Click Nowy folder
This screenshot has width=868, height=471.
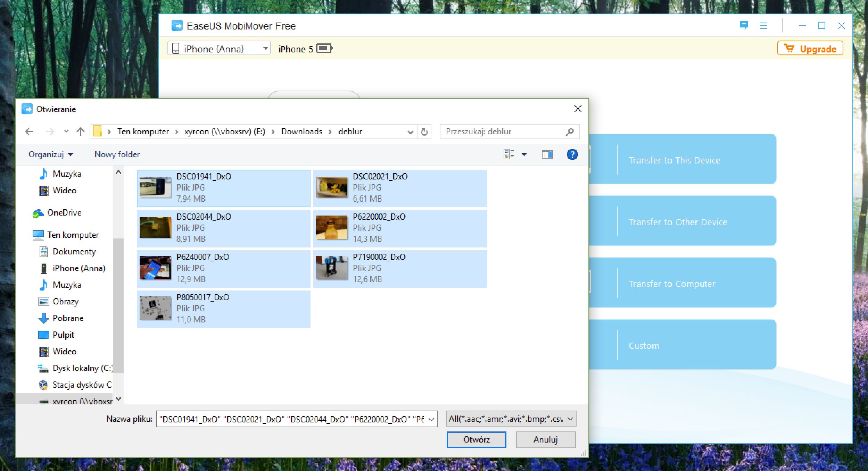[117, 154]
